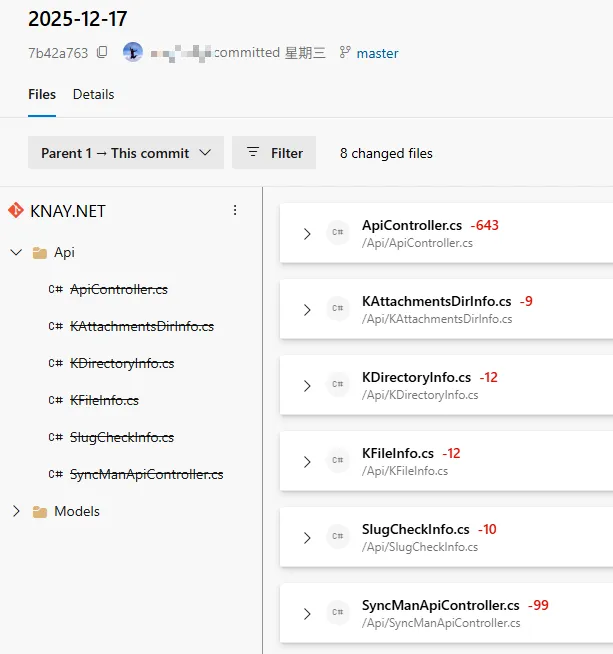The width and height of the screenshot is (613, 654).
Task: Click the C# icon on ApiController.cs card
Action: point(338,233)
